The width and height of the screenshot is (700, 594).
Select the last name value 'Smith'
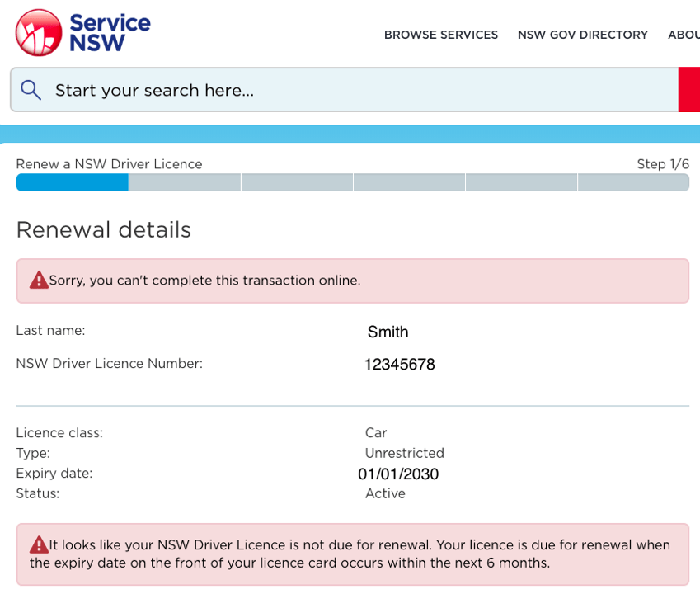pos(388,332)
